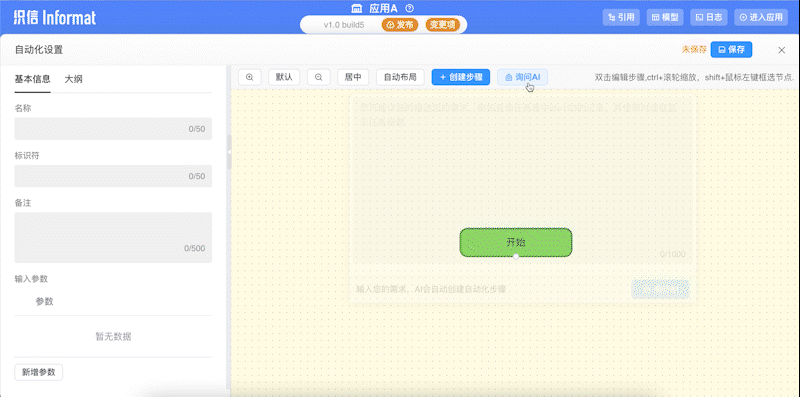Open 引用 references in the header
The width and height of the screenshot is (800, 397).
tap(621, 17)
